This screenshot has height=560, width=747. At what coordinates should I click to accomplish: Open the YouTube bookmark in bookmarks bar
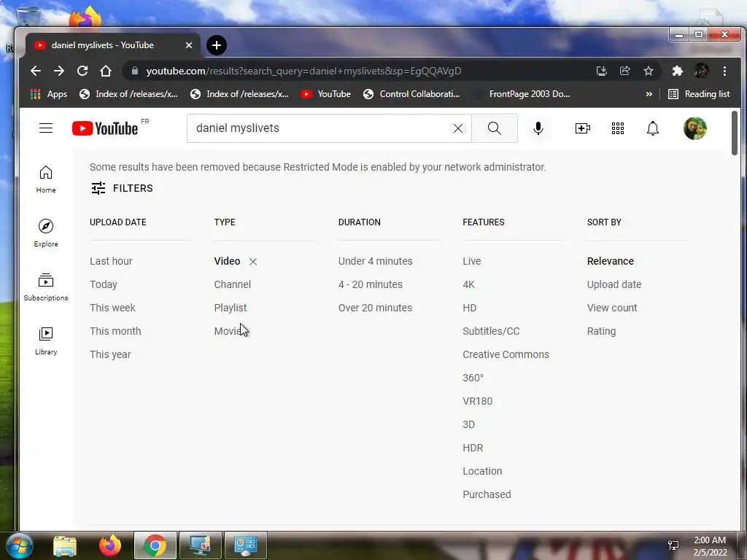pyautogui.click(x=326, y=94)
